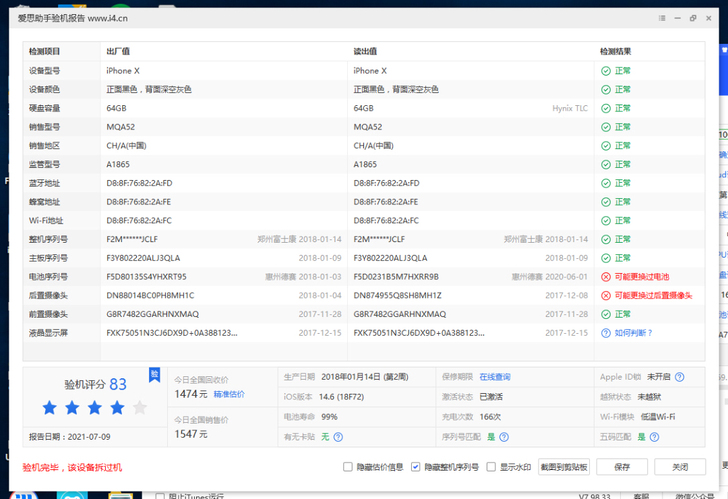Viewport: 728px width, 499px height.
Task: Click 已激活 activation status value
Action: [491, 397]
